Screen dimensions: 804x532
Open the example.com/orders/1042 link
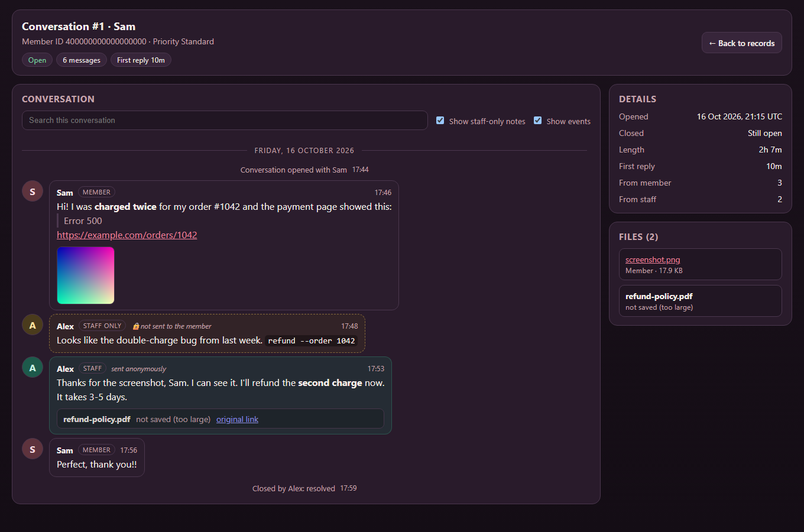point(127,235)
